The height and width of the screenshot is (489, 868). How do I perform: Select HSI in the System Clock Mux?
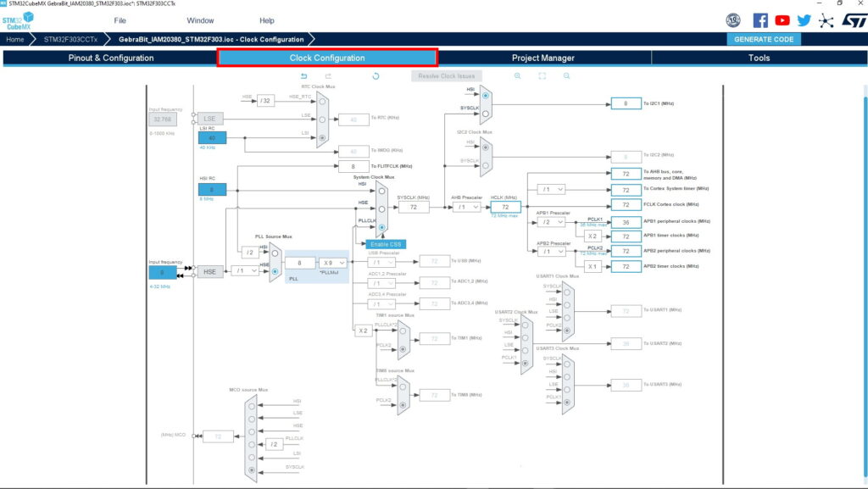[381, 191]
